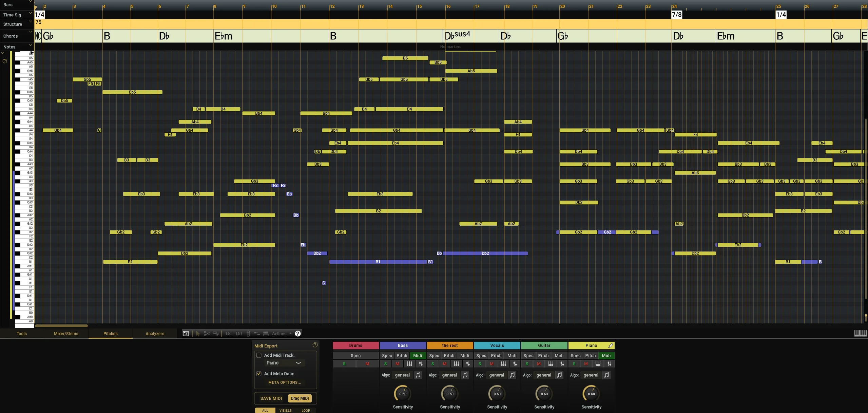Mute the Vocals track
868x413 pixels.
491,364
